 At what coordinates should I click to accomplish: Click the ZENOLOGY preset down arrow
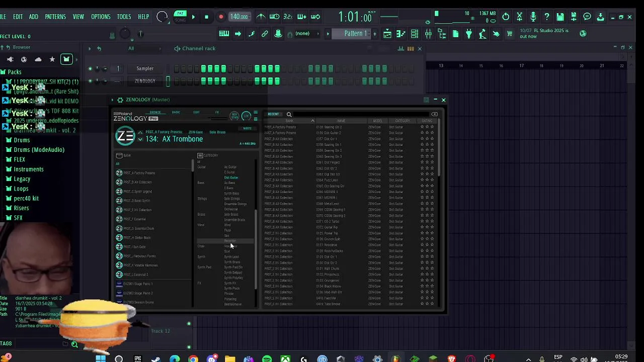coord(140,140)
